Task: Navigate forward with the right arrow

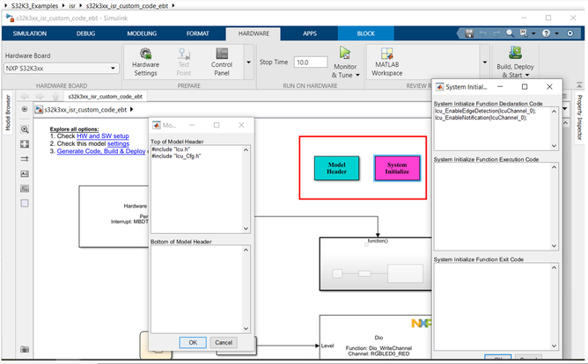Action: [40, 96]
